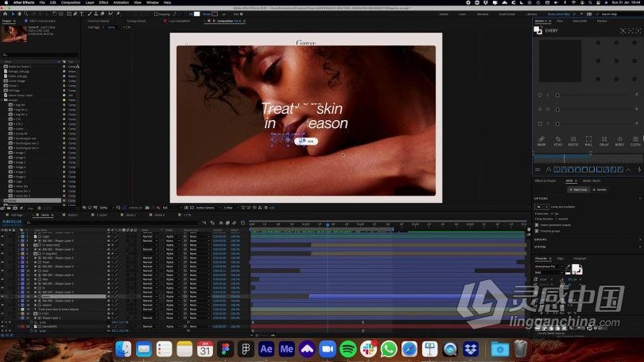The image size is (644, 362).
Task: Enable Detect parametric shapes checkbox
Action: pos(537,225)
